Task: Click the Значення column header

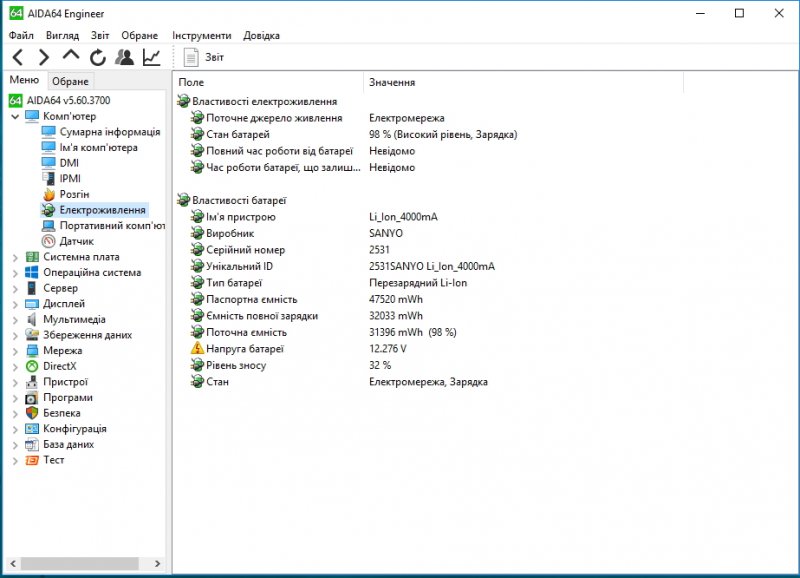Action: 392,82
